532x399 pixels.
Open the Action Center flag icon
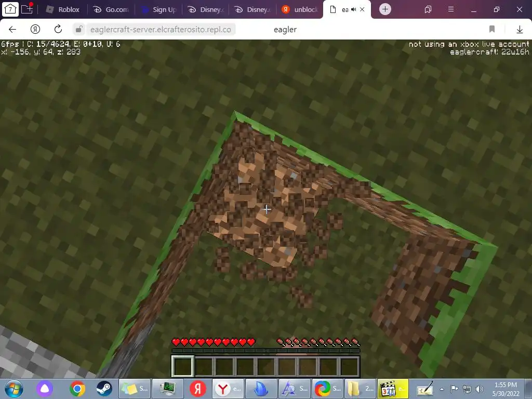[x=454, y=389]
